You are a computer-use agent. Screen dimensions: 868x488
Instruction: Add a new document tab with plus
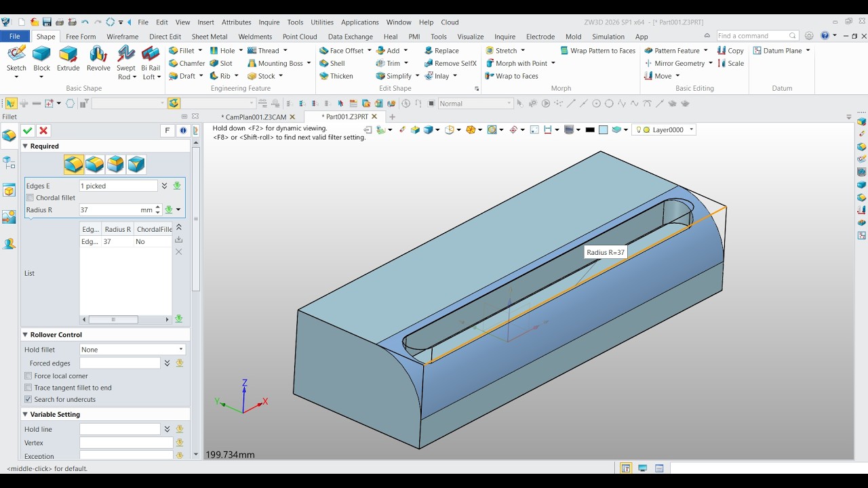tap(392, 117)
